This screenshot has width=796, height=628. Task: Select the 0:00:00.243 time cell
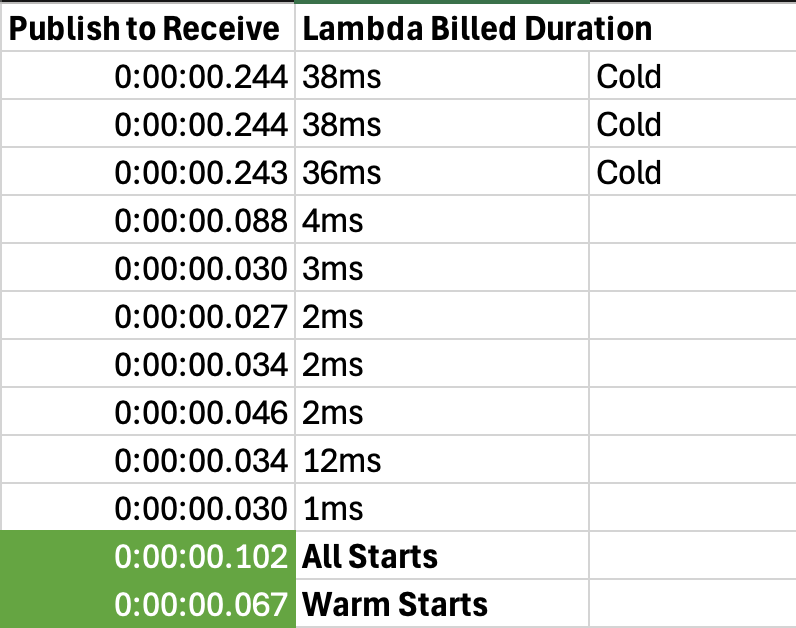(x=202, y=173)
